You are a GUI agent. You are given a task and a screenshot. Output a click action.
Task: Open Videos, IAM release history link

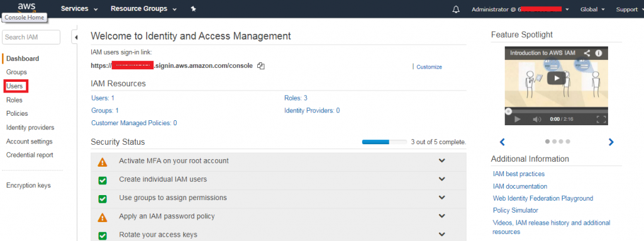tap(552, 227)
